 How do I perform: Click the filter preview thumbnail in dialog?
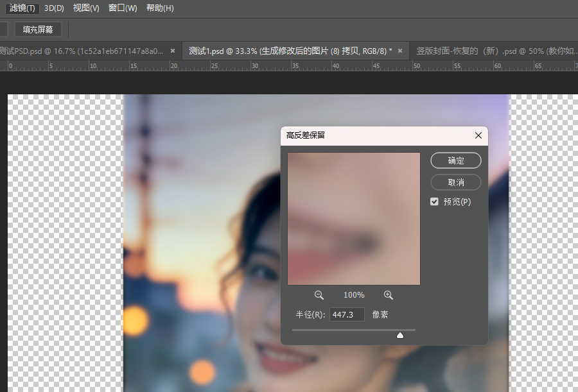pyautogui.click(x=353, y=218)
